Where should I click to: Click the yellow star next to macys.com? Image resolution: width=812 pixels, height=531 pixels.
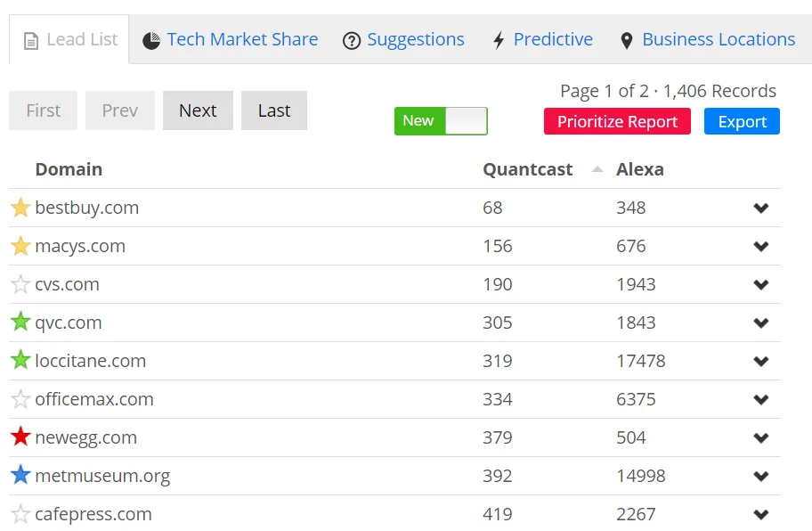(x=20, y=246)
